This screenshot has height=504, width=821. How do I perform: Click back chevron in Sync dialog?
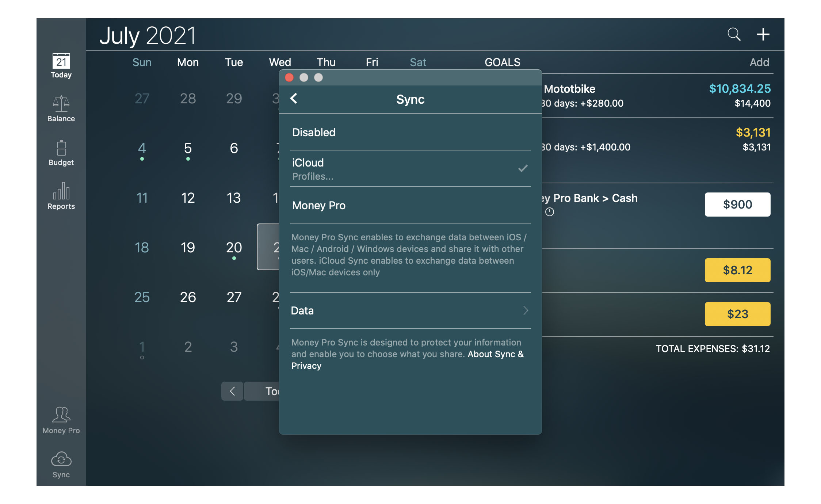click(x=293, y=99)
